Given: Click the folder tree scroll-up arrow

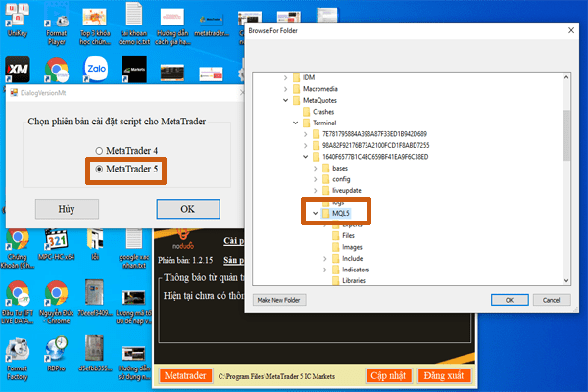Looking at the screenshot, I should click(x=566, y=77).
